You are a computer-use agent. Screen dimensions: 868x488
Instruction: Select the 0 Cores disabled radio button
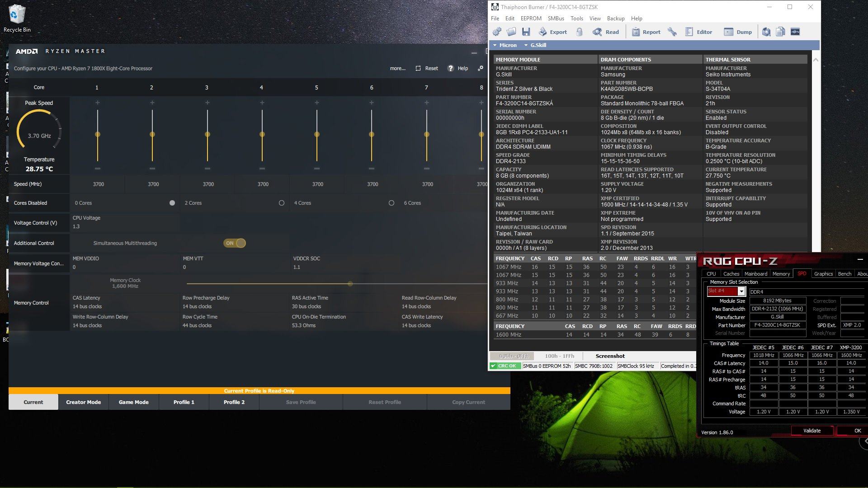(x=172, y=203)
